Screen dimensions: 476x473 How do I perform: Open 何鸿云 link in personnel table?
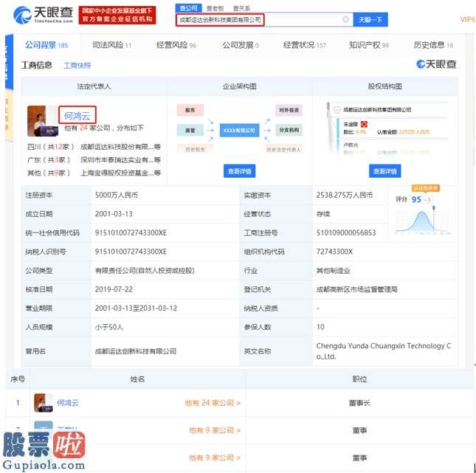coord(68,403)
